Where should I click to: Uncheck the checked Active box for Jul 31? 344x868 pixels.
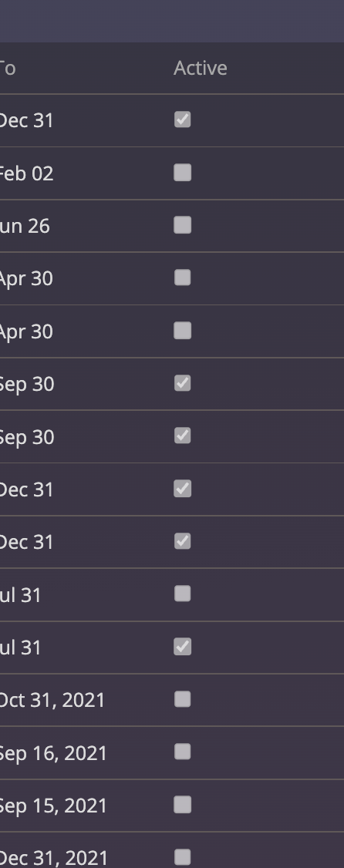pos(182,647)
